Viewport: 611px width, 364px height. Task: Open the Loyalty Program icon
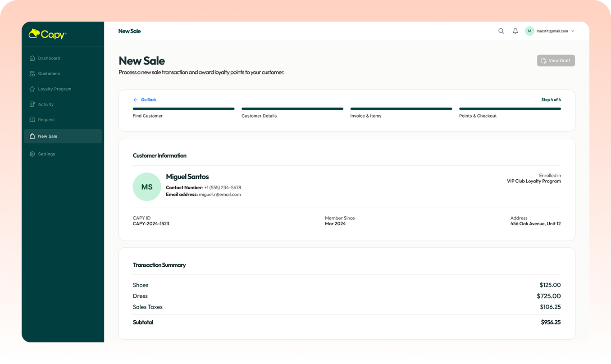pos(32,89)
